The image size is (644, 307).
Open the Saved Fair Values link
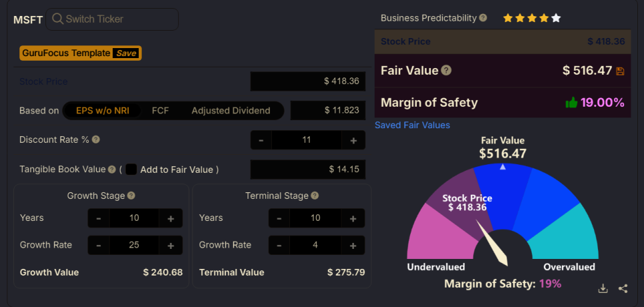(413, 125)
